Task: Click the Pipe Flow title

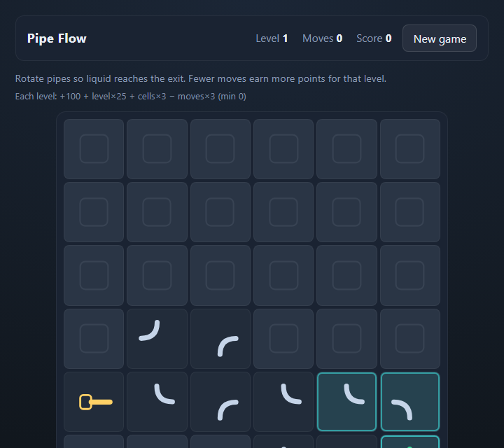Action: tap(57, 38)
